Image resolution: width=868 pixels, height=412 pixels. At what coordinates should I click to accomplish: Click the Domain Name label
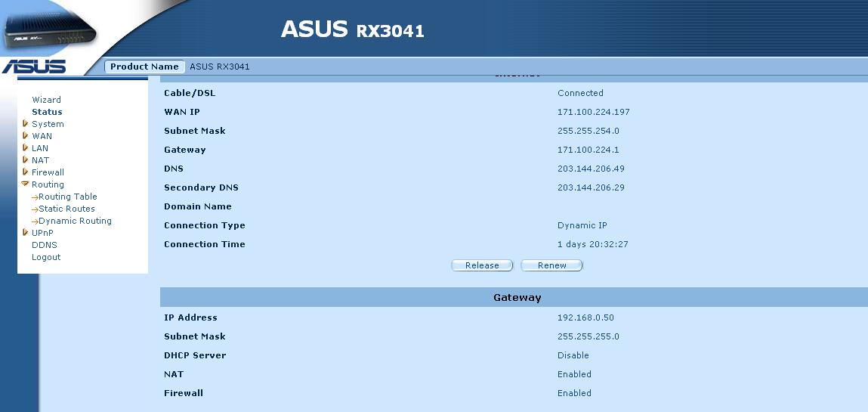point(198,206)
